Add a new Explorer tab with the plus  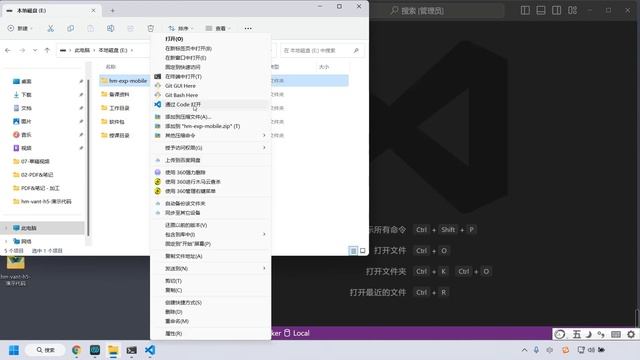click(x=112, y=11)
